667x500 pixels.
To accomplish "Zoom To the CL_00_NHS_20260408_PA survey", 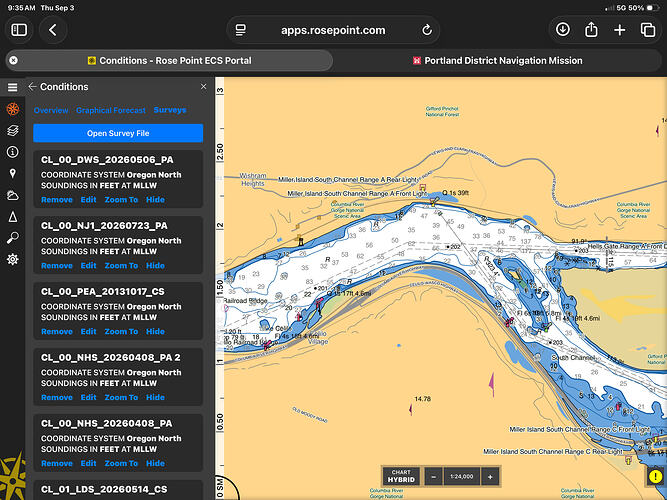I will [x=121, y=463].
